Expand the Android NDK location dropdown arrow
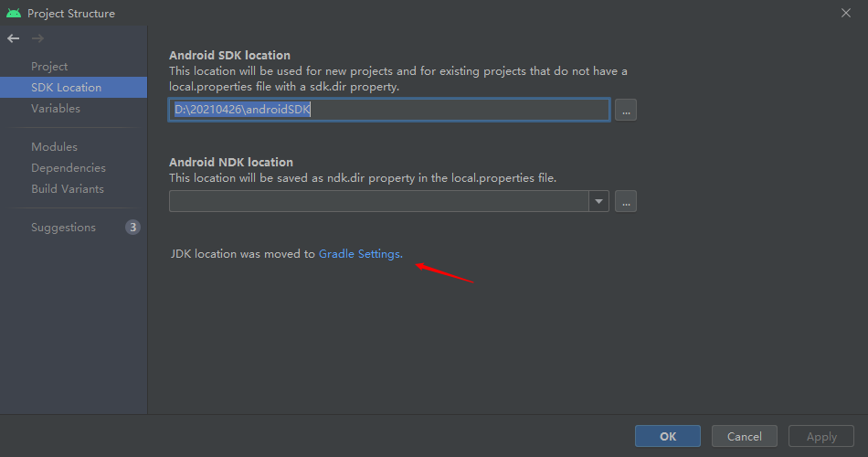Viewport: 868px width, 457px height. (x=598, y=201)
